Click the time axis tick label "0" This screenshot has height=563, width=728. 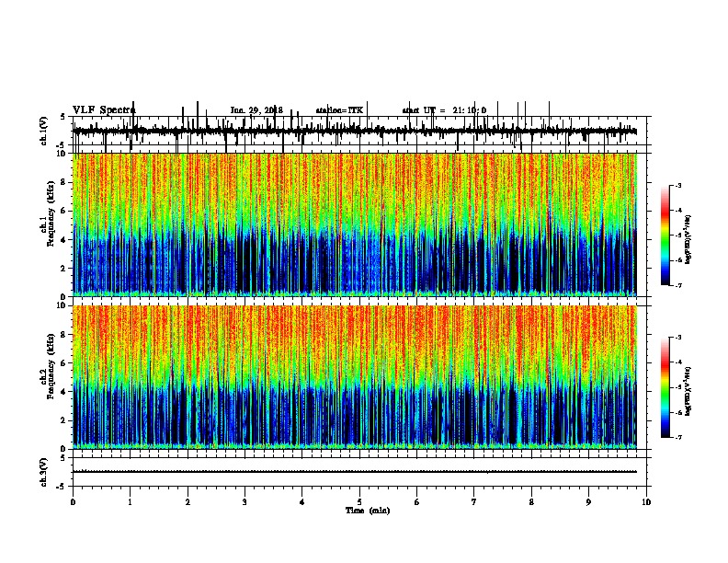73,502
